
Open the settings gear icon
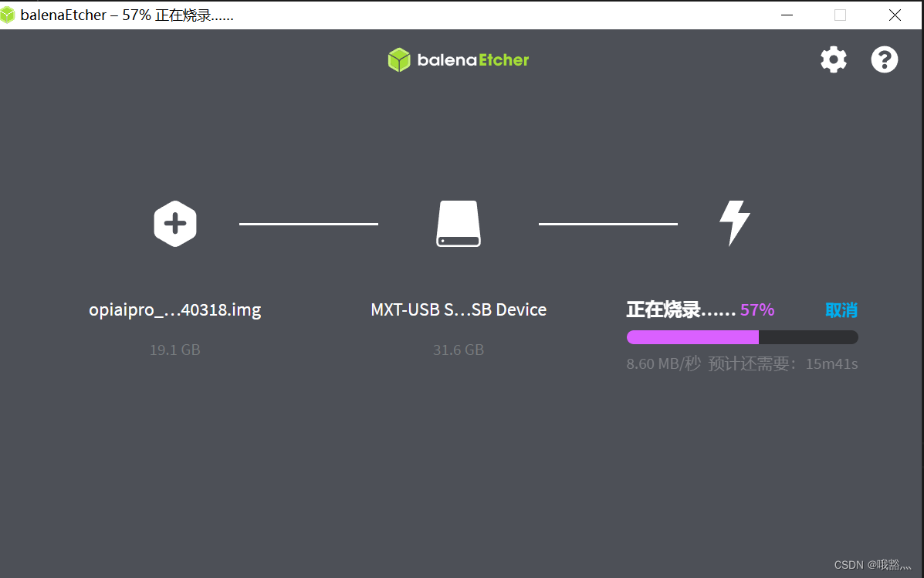pos(833,59)
